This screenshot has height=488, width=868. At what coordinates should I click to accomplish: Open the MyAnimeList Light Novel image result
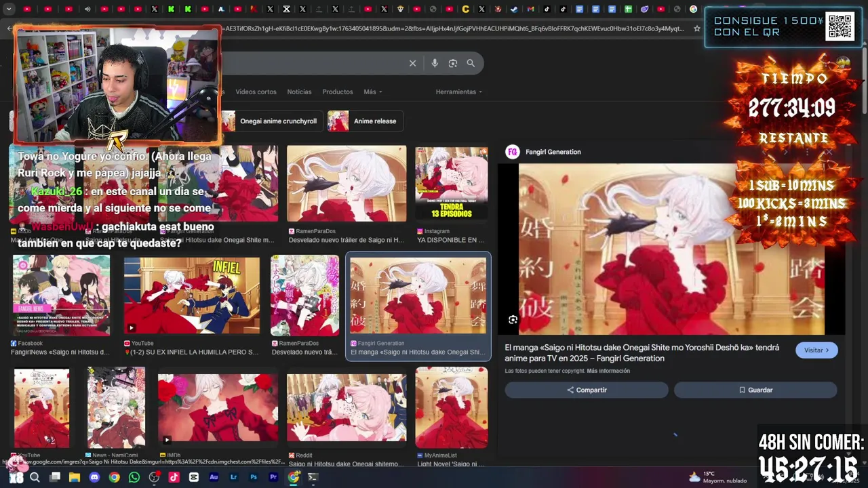pos(452,408)
